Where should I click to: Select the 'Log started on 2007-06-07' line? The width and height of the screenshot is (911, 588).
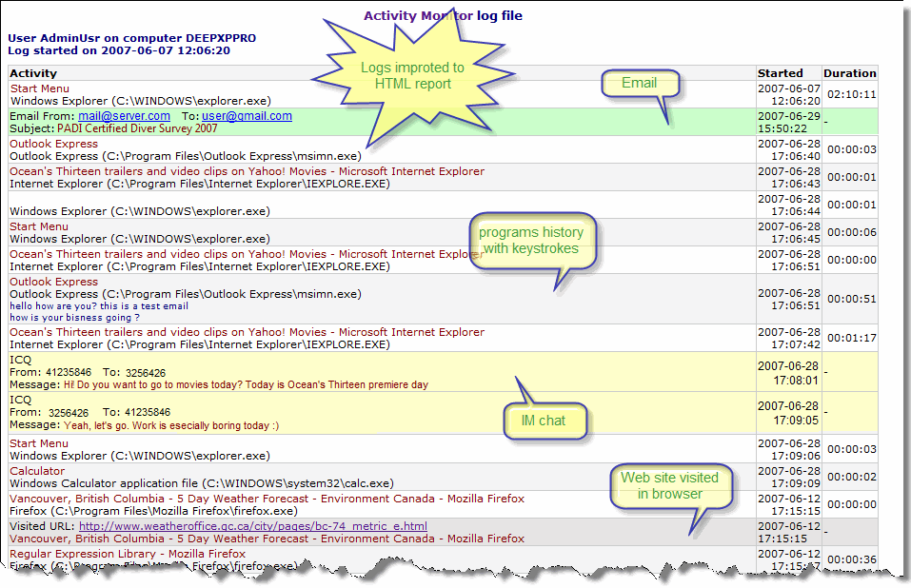click(119, 50)
